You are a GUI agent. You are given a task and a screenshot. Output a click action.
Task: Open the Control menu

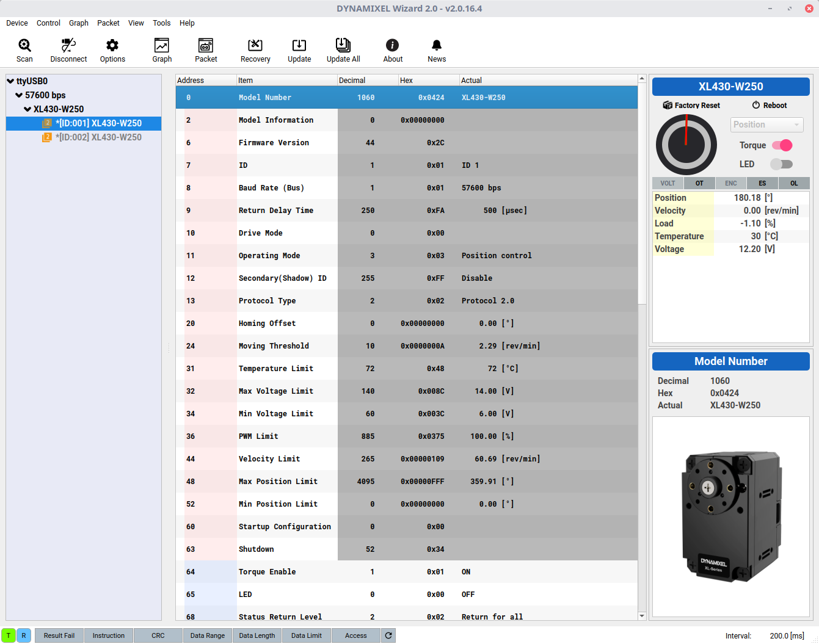coord(48,23)
